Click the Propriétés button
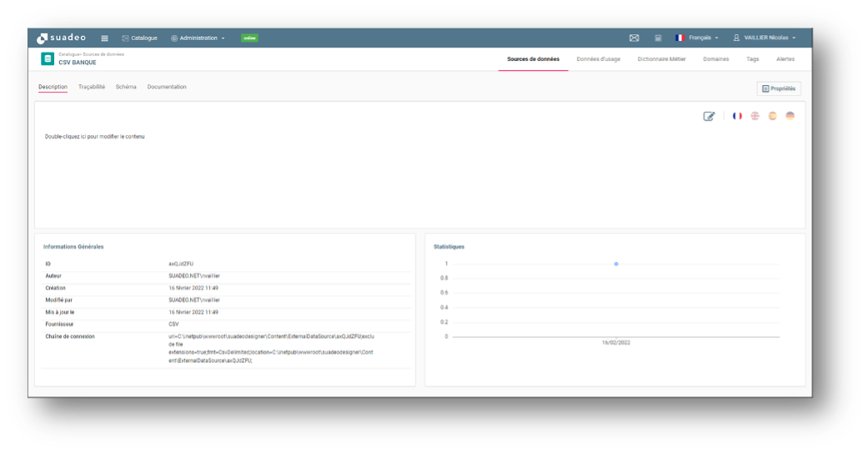This screenshot has height=453, width=868. [x=778, y=88]
